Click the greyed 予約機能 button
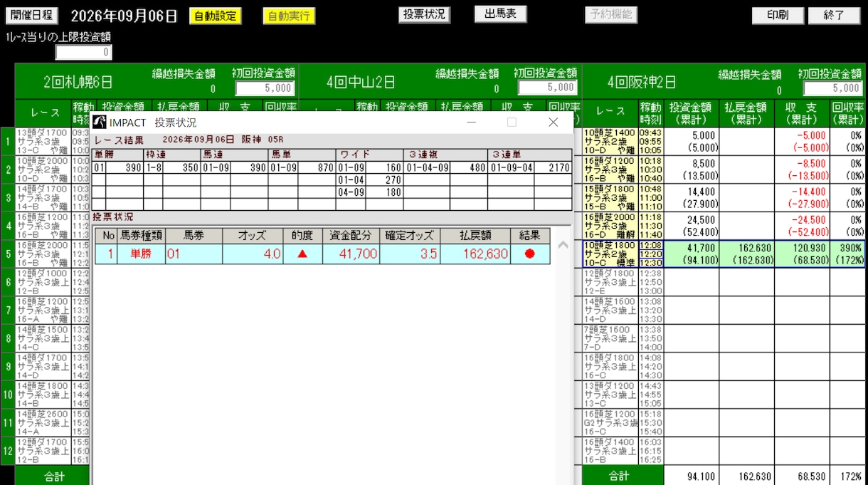Viewport: 868px width, 485px height. point(611,14)
